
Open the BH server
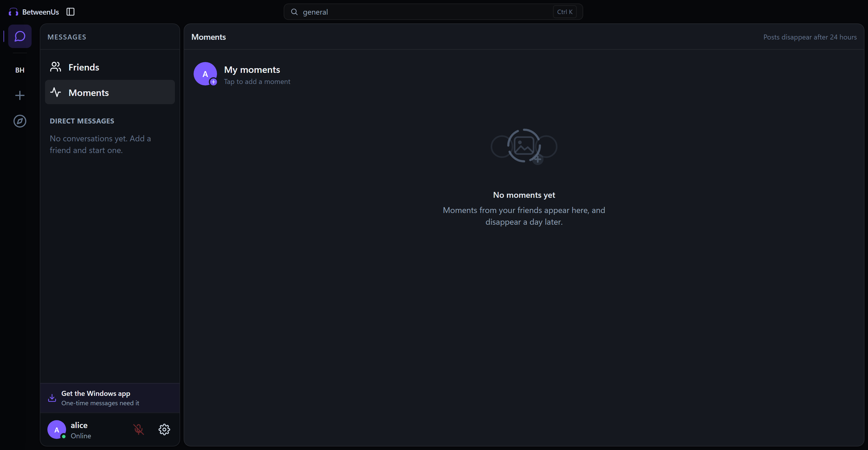[x=20, y=70]
